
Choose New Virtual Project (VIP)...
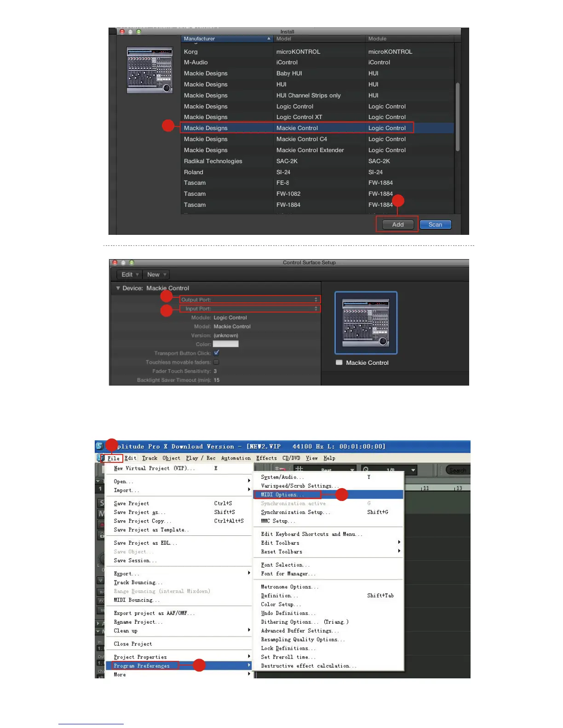point(179,468)
